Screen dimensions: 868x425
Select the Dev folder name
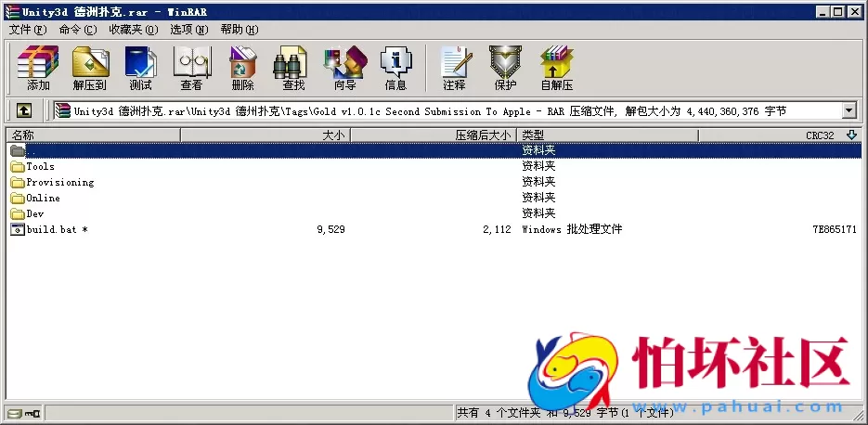35,213
